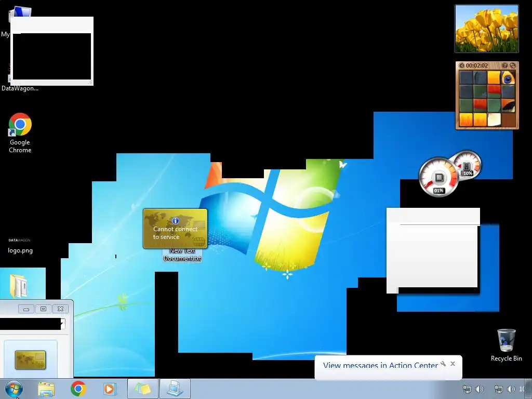
Task: Open "View messages in Action Center" link
Action: [x=380, y=365]
